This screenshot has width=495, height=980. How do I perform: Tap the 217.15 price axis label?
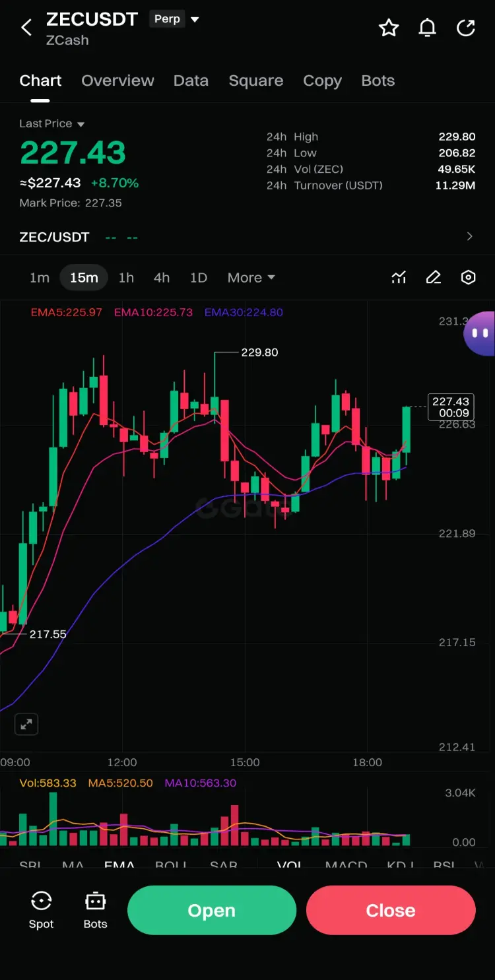pyautogui.click(x=457, y=642)
